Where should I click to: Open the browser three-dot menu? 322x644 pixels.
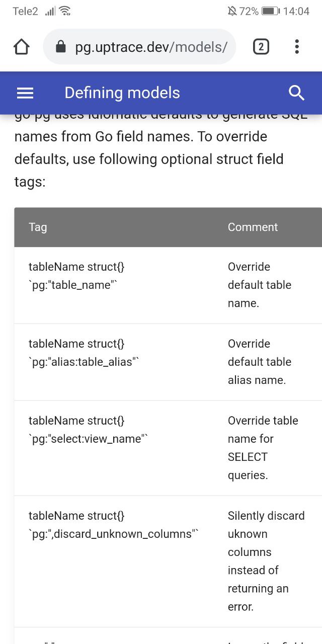point(297,47)
